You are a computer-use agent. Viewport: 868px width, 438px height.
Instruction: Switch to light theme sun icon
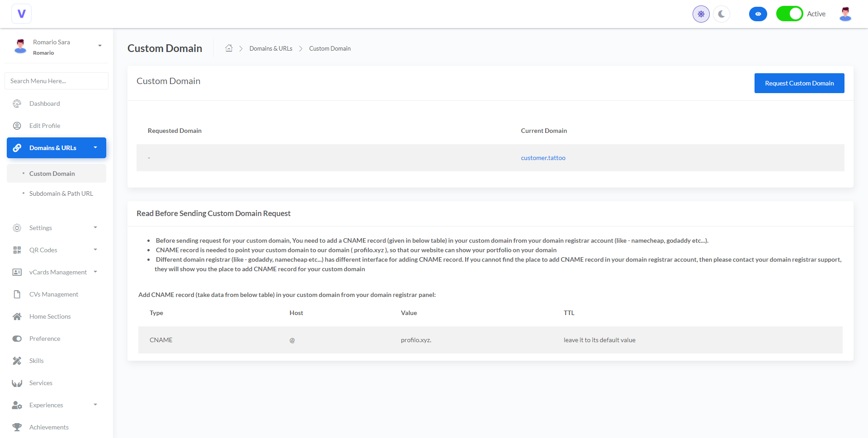pyautogui.click(x=701, y=14)
